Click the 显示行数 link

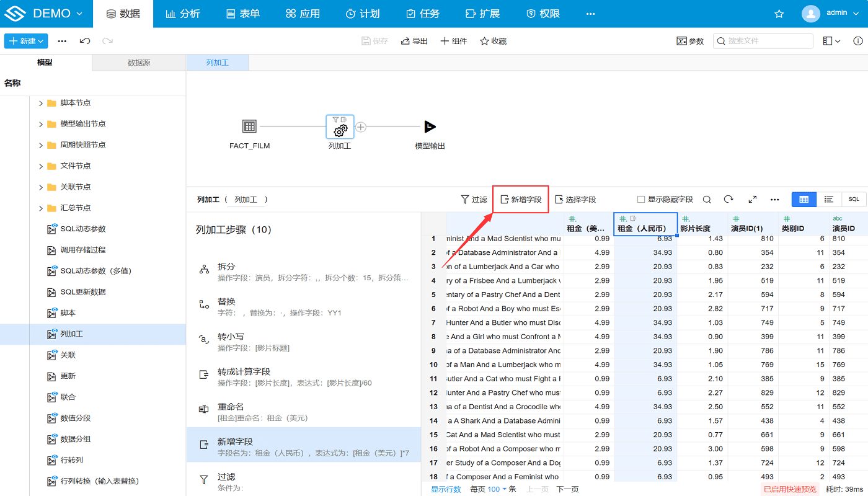click(x=446, y=489)
